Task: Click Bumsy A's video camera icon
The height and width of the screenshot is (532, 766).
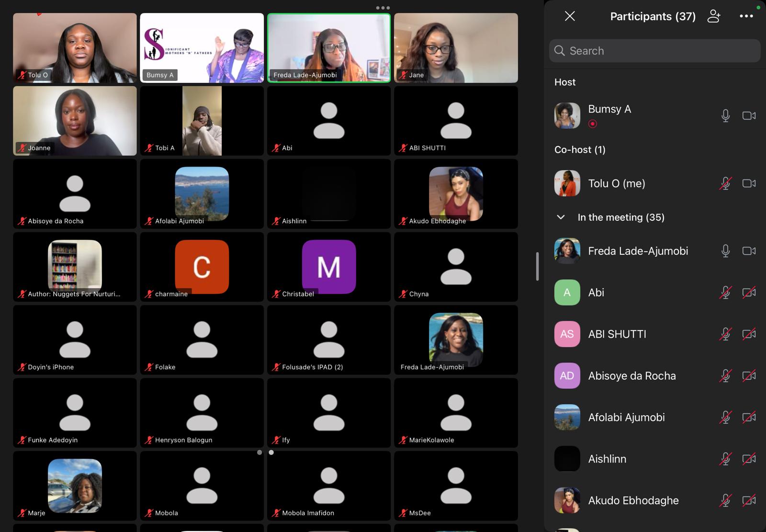Action: tap(749, 115)
